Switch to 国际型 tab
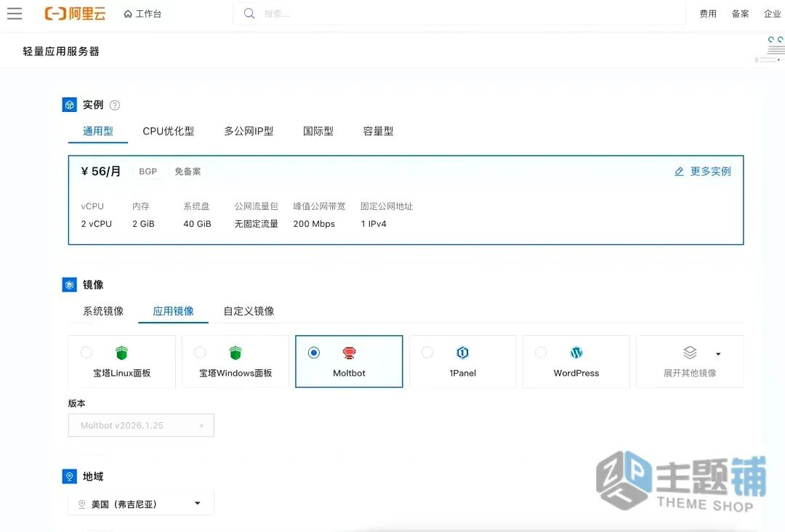Image resolution: width=785 pixels, height=532 pixels. [318, 131]
